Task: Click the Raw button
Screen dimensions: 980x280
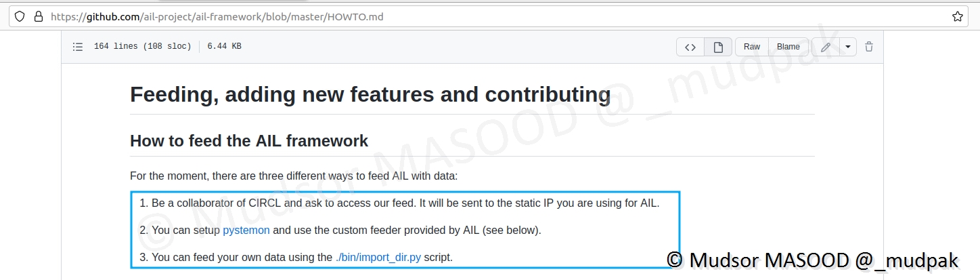Action: coord(751,47)
